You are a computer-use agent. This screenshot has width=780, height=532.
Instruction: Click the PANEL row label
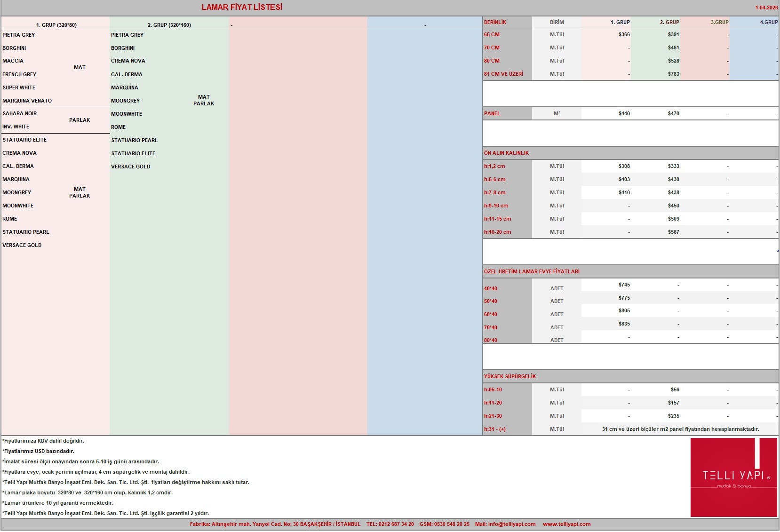(x=492, y=113)
